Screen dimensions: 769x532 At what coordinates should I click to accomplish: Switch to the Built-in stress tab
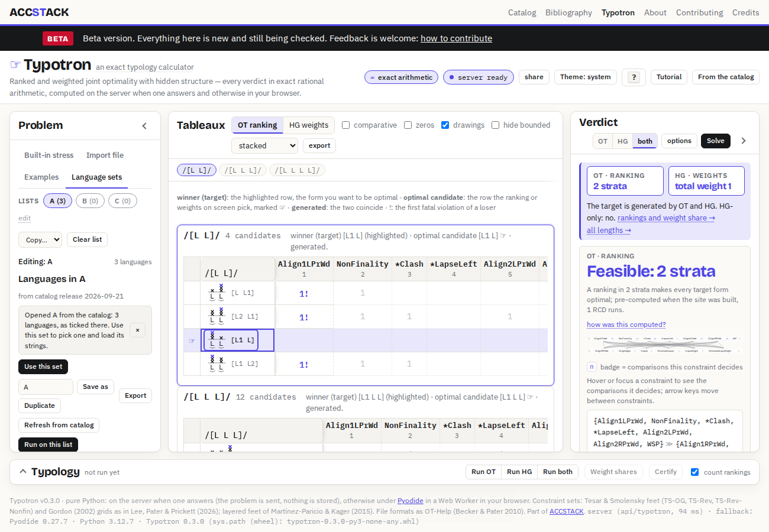pos(49,155)
